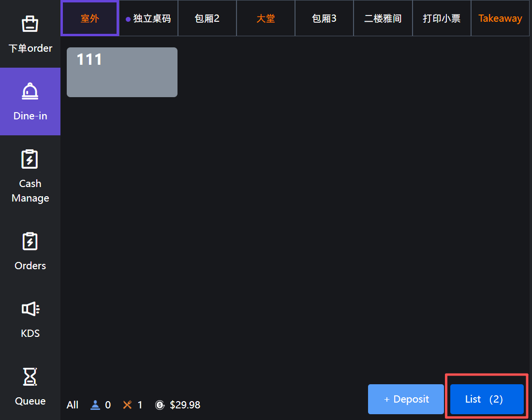Image resolution: width=532 pixels, height=420 pixels.
Task: Select table card 111
Action: pyautogui.click(x=122, y=72)
